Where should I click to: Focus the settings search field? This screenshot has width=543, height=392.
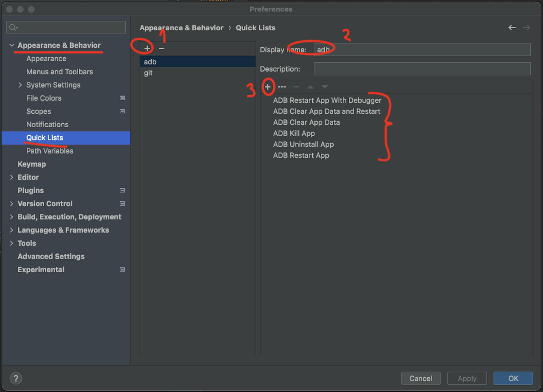coord(69,28)
